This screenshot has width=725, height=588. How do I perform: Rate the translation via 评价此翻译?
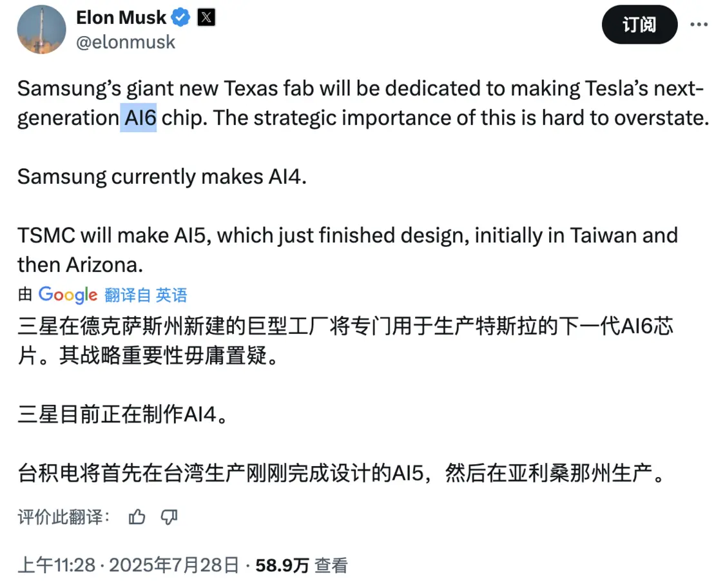[60, 516]
